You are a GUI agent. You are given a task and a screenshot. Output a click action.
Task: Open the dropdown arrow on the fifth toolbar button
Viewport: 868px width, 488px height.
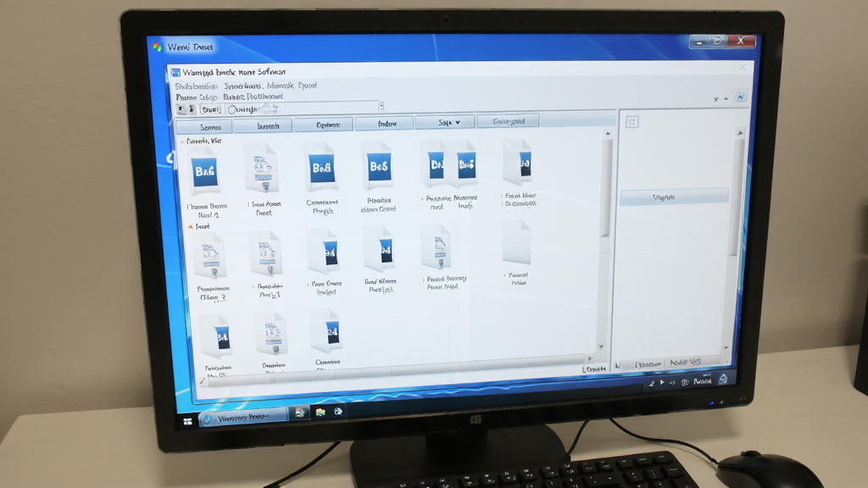point(458,122)
